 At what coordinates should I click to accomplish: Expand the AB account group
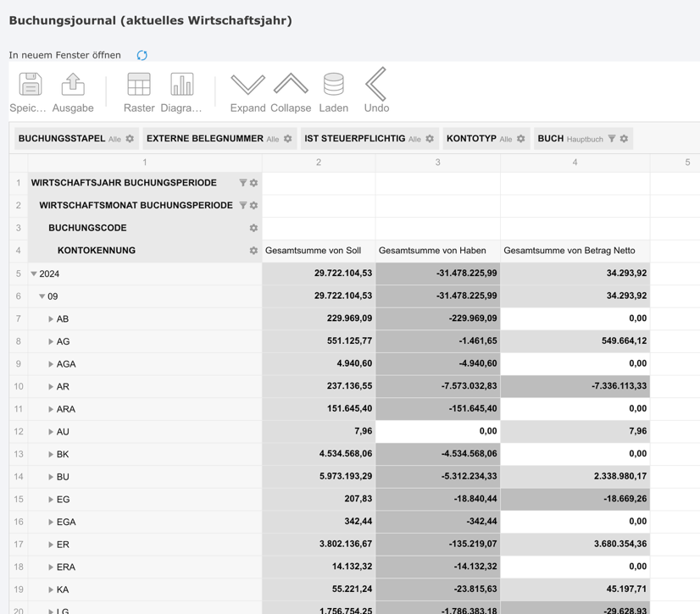coord(51,318)
